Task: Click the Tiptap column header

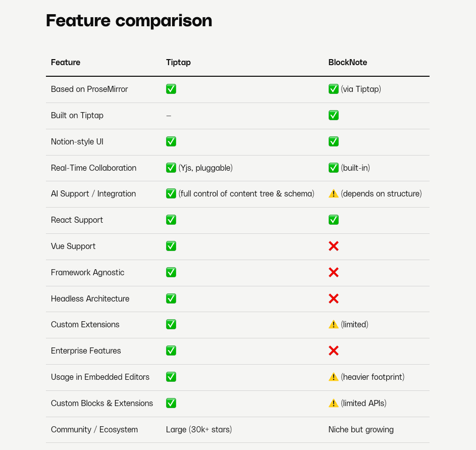Action: pos(178,62)
